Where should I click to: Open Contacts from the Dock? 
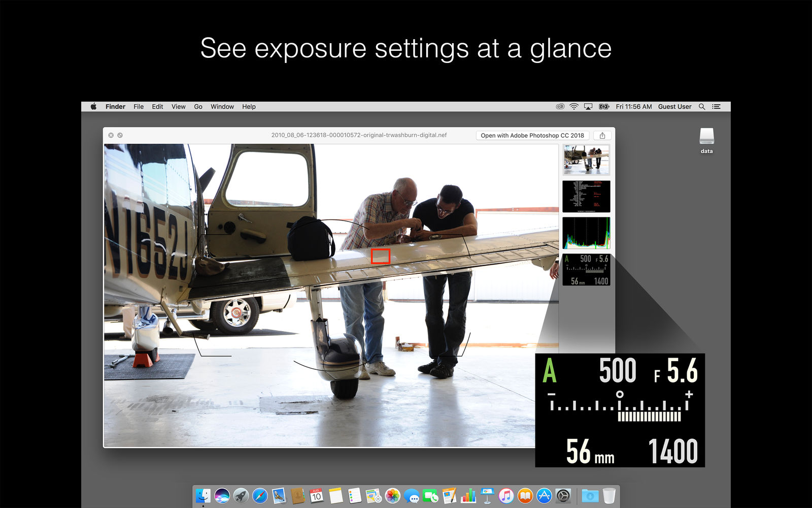pos(298,495)
